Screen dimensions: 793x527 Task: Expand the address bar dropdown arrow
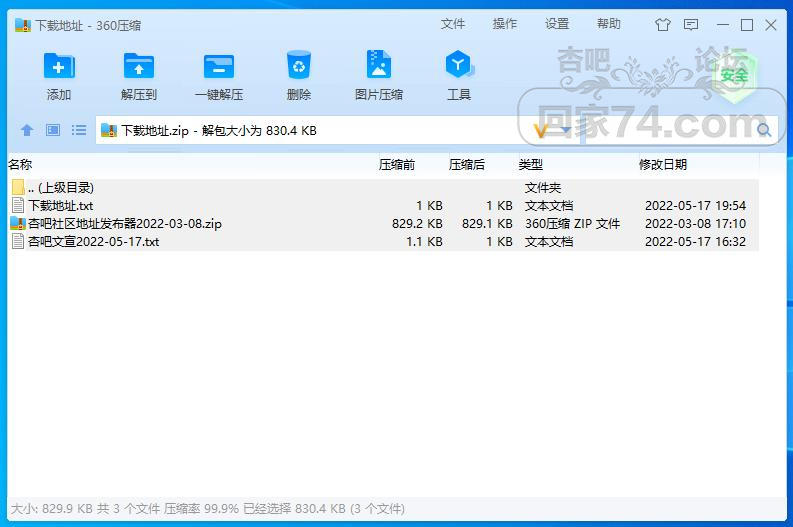[565, 130]
